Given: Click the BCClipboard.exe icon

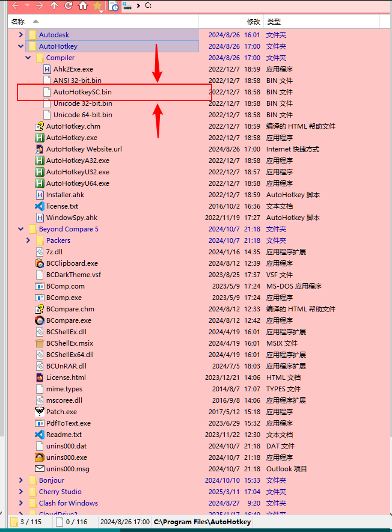Looking at the screenshot, I should [40, 263].
